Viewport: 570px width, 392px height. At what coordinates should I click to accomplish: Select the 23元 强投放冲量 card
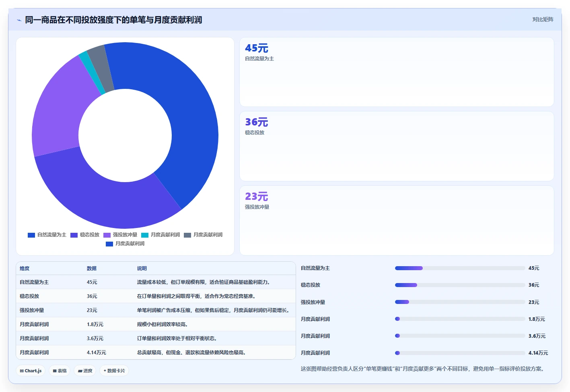pos(397,220)
